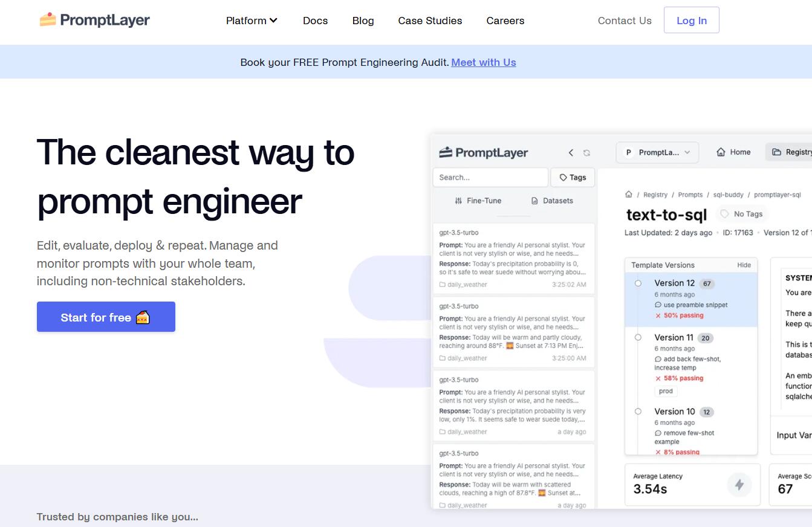Open the PromptLa... workspace dropdown
This screenshot has height=527, width=812.
pos(657,152)
